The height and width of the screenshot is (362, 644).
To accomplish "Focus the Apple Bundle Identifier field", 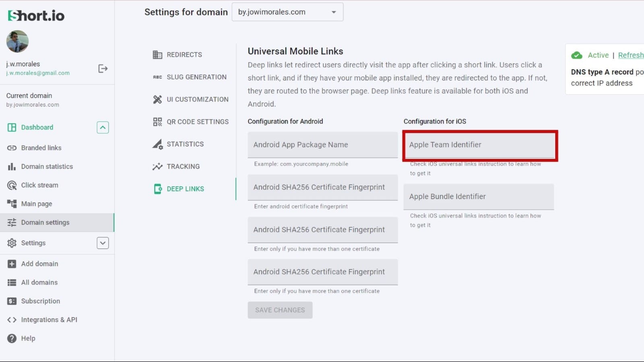I will 479,197.
